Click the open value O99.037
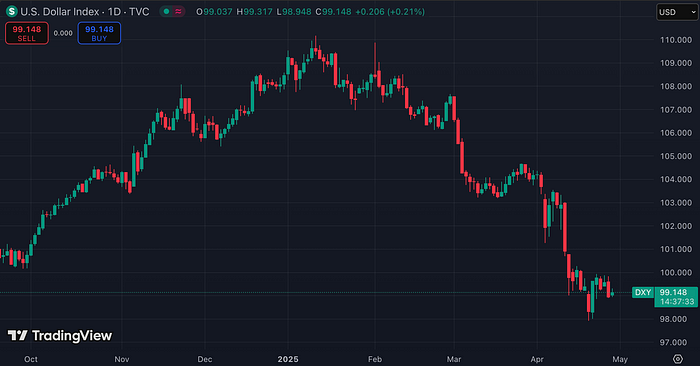 tap(214, 12)
